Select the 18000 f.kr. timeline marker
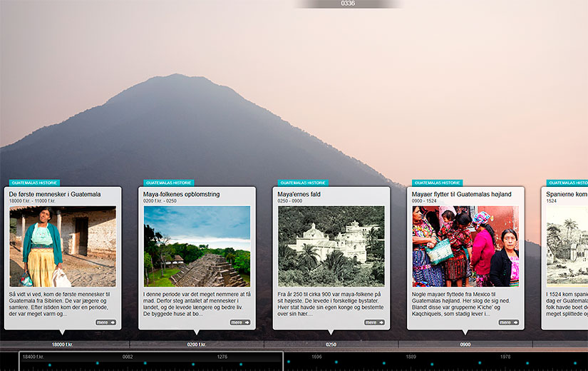 tap(62, 345)
